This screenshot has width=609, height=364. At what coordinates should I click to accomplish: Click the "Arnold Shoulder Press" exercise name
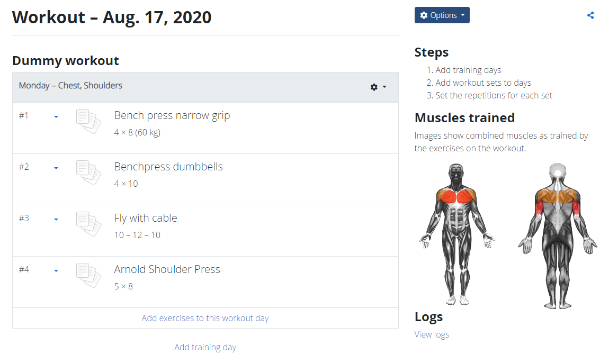click(x=167, y=269)
